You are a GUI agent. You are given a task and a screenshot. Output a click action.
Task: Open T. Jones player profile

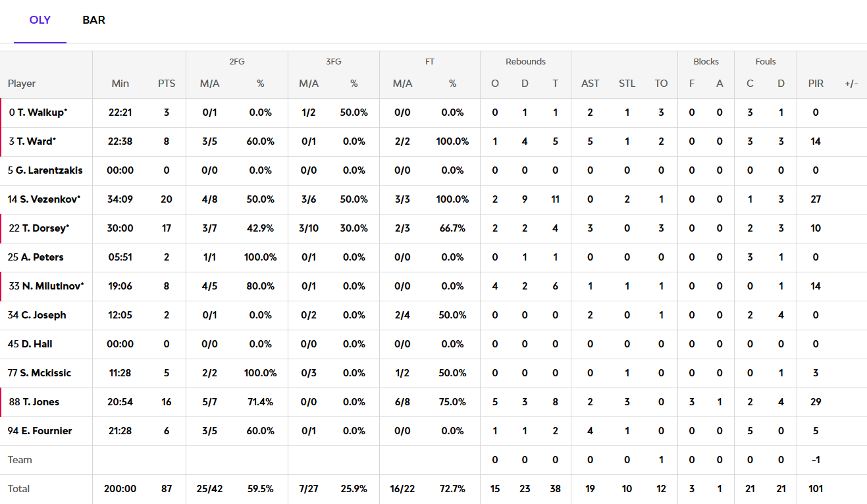click(41, 402)
